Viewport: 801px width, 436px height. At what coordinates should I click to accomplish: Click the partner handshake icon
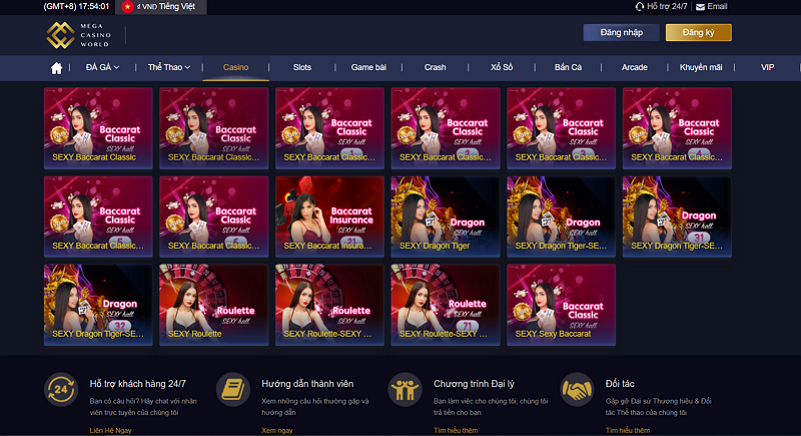coord(577,389)
